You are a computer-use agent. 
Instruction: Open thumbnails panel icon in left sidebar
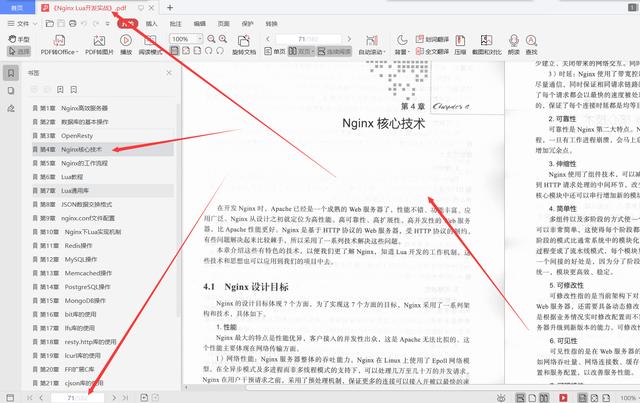pyautogui.click(x=11, y=91)
